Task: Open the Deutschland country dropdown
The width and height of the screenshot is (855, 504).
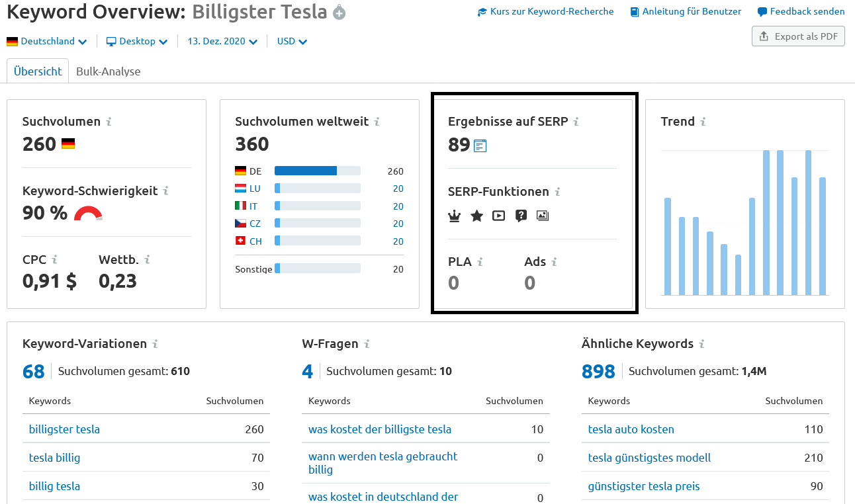Action: coord(46,41)
